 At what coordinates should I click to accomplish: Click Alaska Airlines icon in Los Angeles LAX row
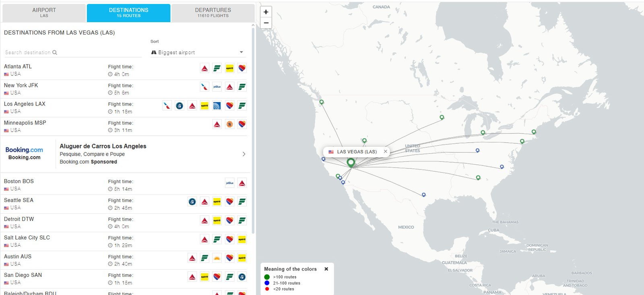180,105
